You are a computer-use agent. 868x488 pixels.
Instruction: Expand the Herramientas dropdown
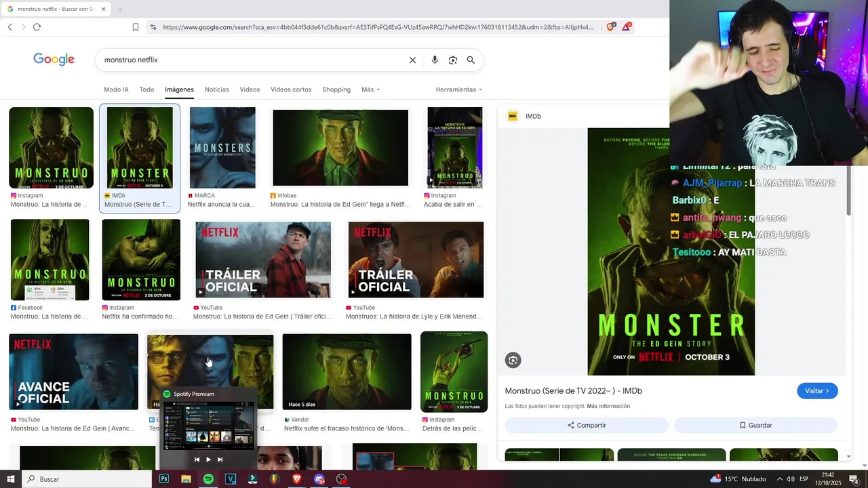click(x=459, y=89)
